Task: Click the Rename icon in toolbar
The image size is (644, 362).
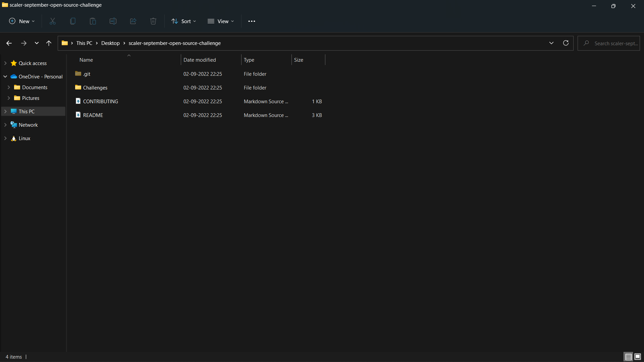Action: 113,21
